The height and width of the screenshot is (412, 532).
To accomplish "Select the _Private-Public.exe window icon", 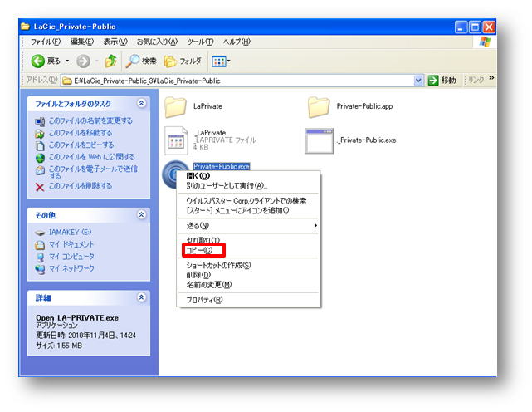I will coord(320,140).
